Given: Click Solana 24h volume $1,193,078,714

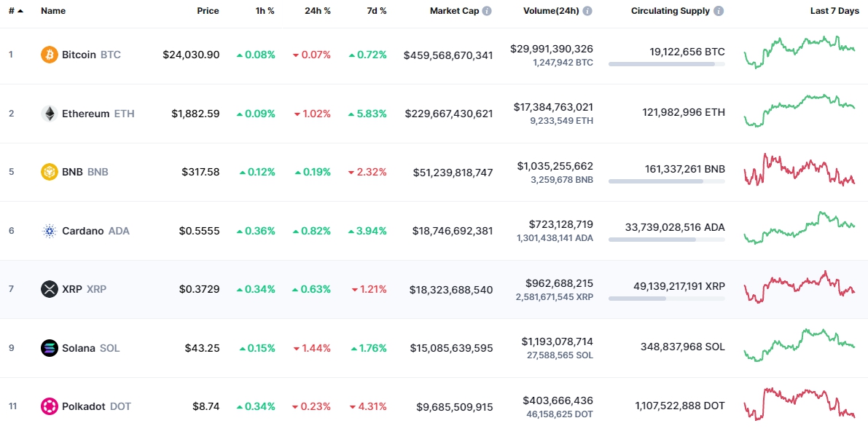Looking at the screenshot, I should (558, 342).
